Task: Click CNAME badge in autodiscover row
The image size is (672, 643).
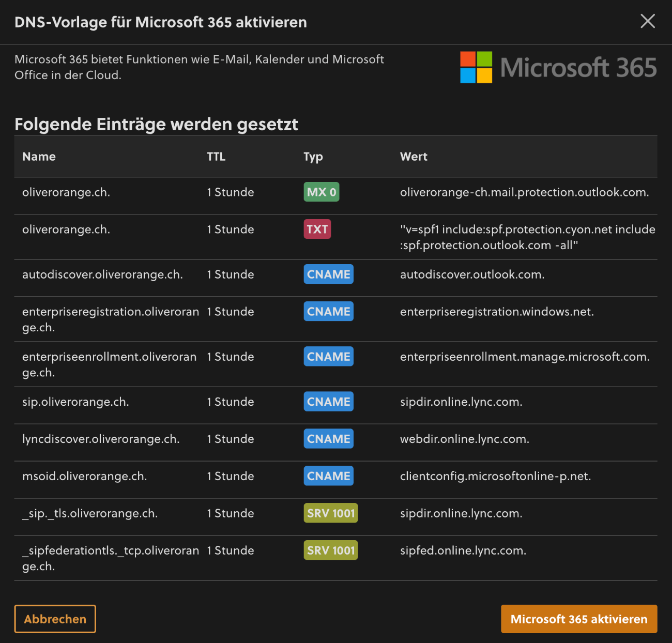Action: click(329, 274)
